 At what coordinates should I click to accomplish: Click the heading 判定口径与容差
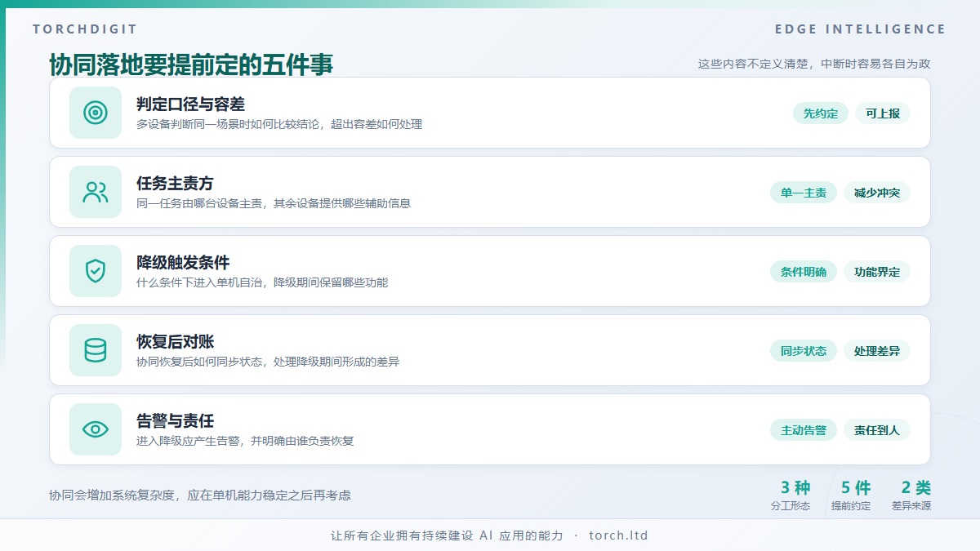[x=190, y=104]
